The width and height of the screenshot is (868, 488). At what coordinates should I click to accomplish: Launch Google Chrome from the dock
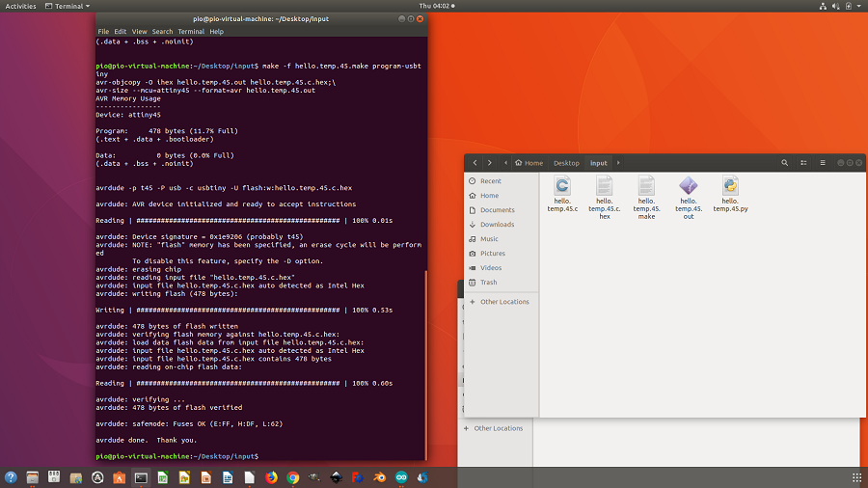(293, 477)
